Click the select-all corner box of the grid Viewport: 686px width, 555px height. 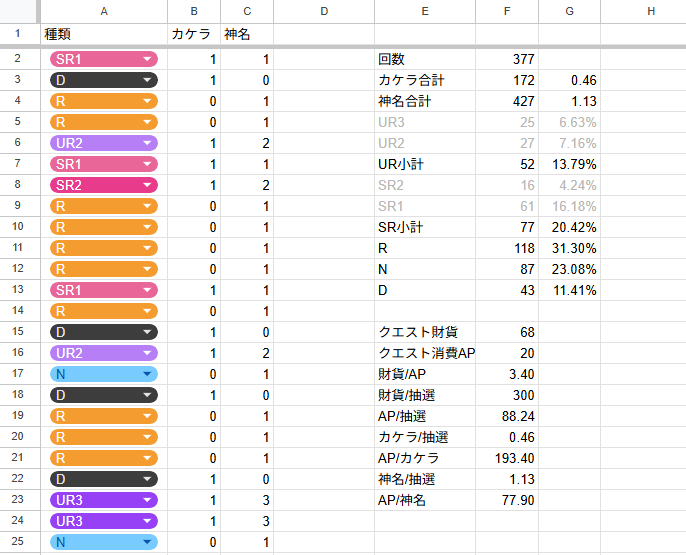tap(19, 11)
